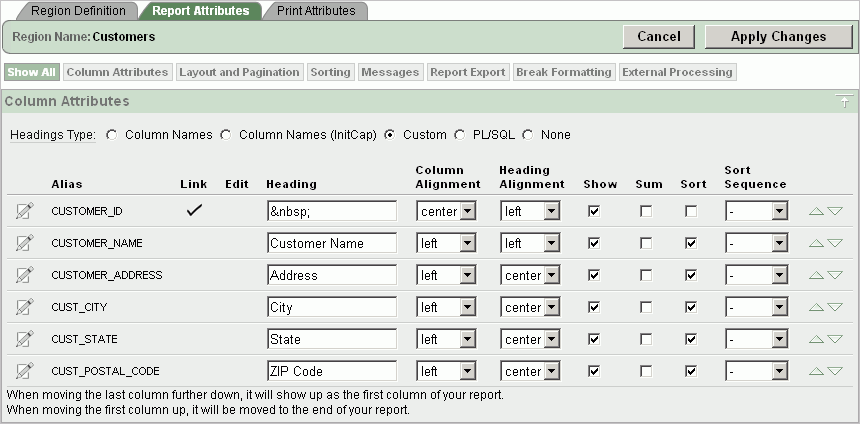
Task: Edit the CUST_POSTAL_CODE column via pencil icon
Action: tap(25, 371)
